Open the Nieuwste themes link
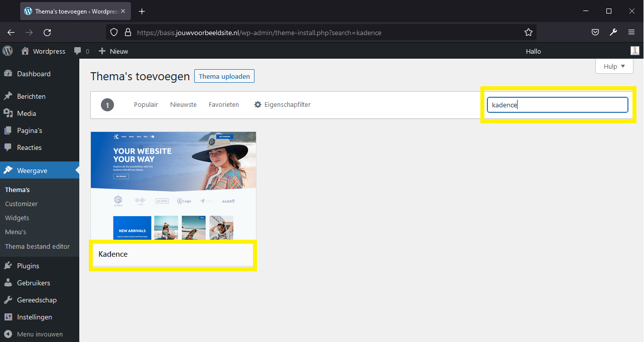 click(x=183, y=104)
